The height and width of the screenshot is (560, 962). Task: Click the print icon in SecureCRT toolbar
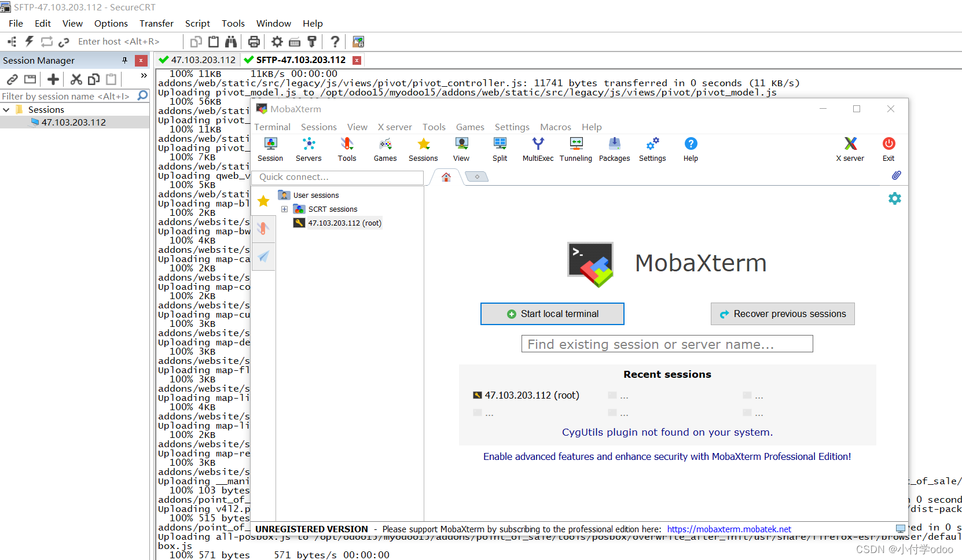coord(254,41)
